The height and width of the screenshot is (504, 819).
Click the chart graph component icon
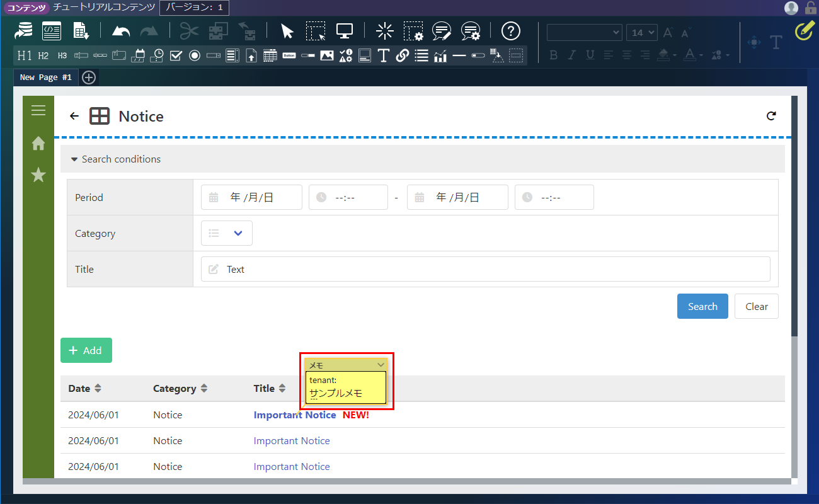(440, 55)
